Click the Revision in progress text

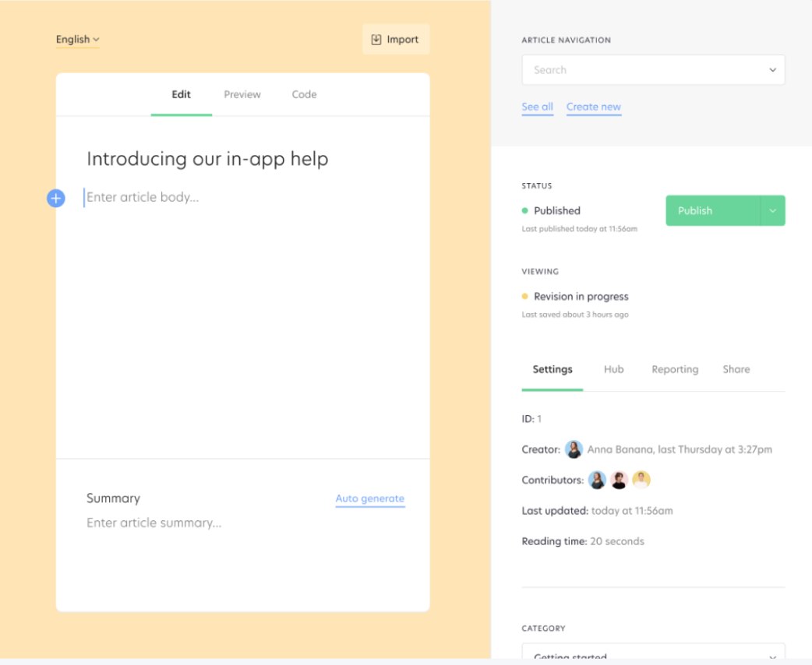[x=581, y=297]
